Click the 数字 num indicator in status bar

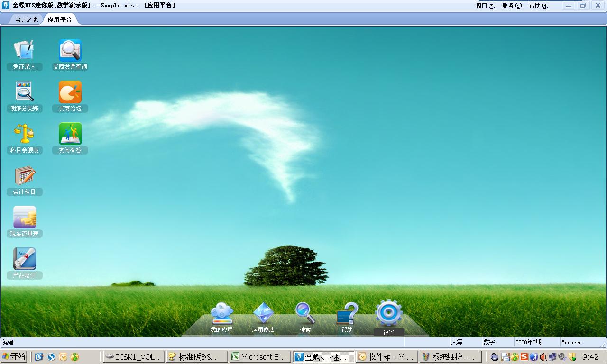(489, 342)
